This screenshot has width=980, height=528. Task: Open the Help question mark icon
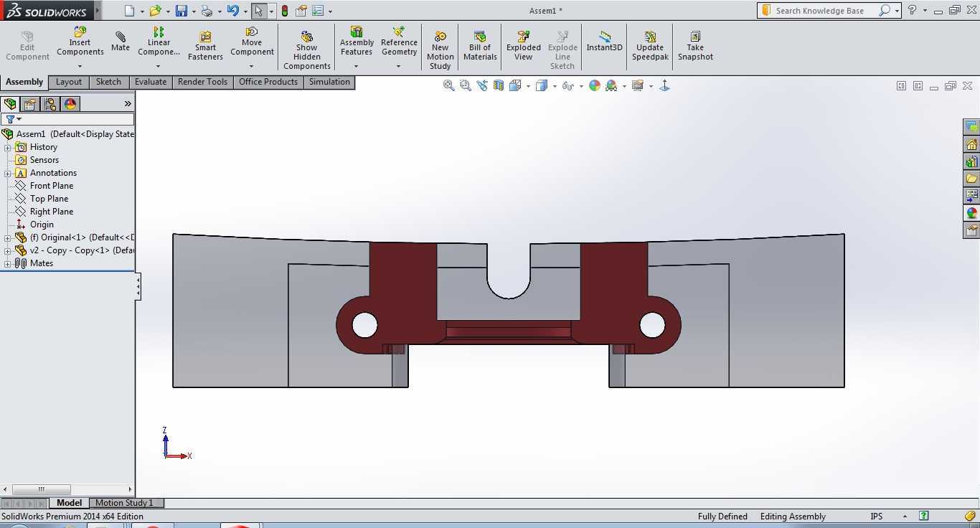(x=912, y=10)
